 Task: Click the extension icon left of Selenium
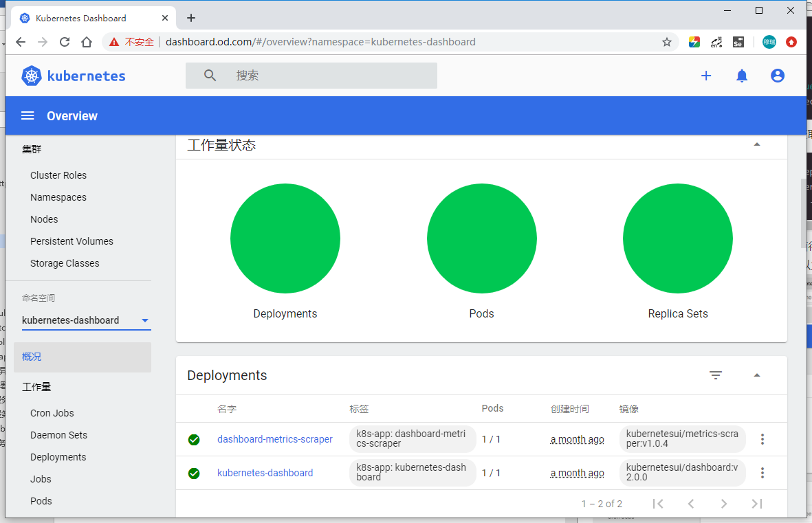click(x=716, y=42)
